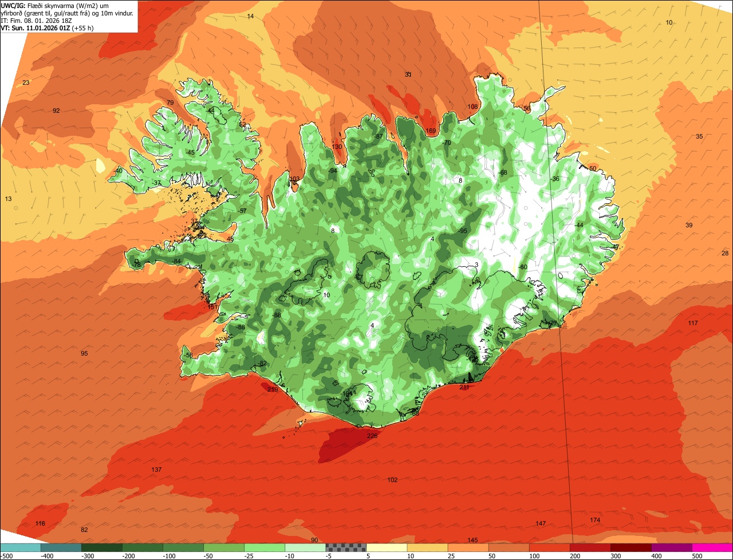Click the value 226 on the south coast
This screenshot has height=560, width=733.
pos(372,436)
